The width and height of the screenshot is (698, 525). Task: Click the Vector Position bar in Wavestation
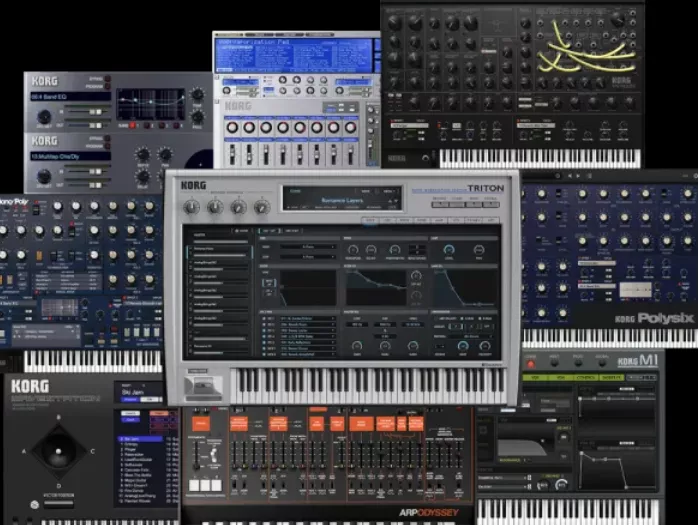click(58, 504)
